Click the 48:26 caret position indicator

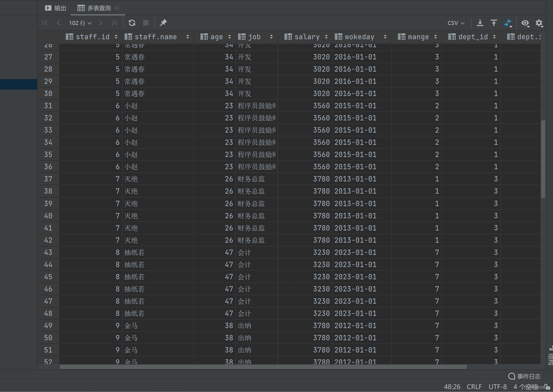pyautogui.click(x=452, y=387)
